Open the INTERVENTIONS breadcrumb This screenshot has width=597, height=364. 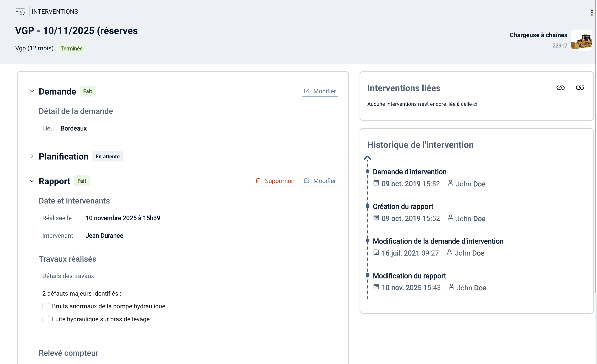coord(55,12)
